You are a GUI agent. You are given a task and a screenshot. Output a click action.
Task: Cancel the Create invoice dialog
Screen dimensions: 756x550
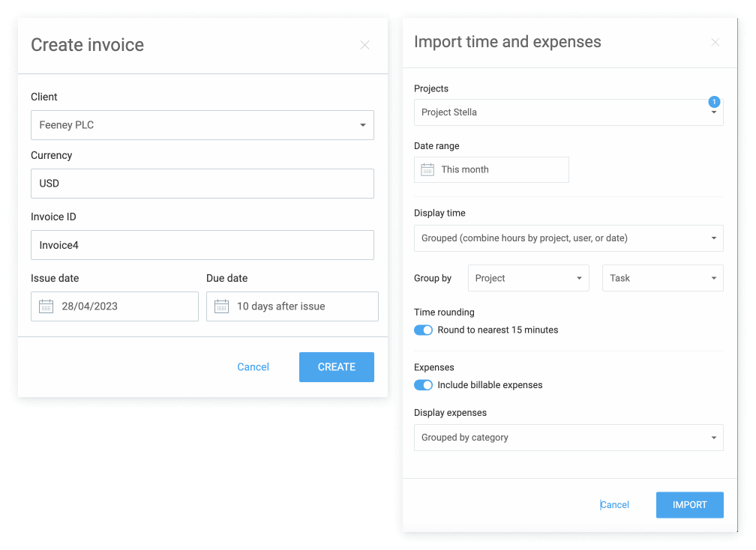click(253, 367)
